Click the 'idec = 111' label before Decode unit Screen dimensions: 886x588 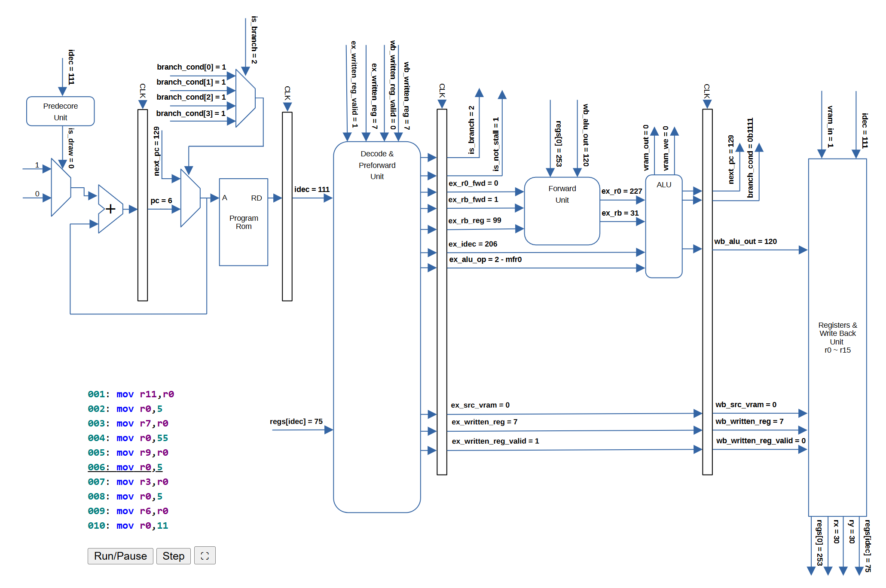[312, 189]
